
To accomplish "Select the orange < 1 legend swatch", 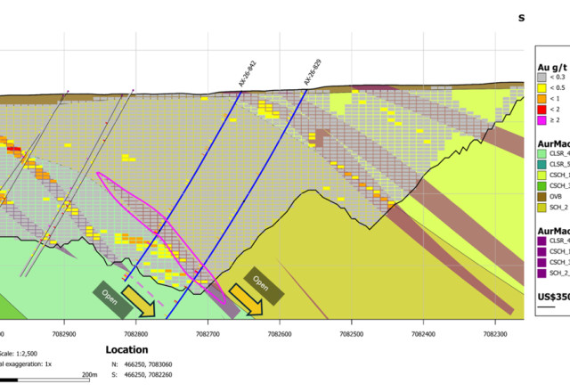I will [x=541, y=99].
